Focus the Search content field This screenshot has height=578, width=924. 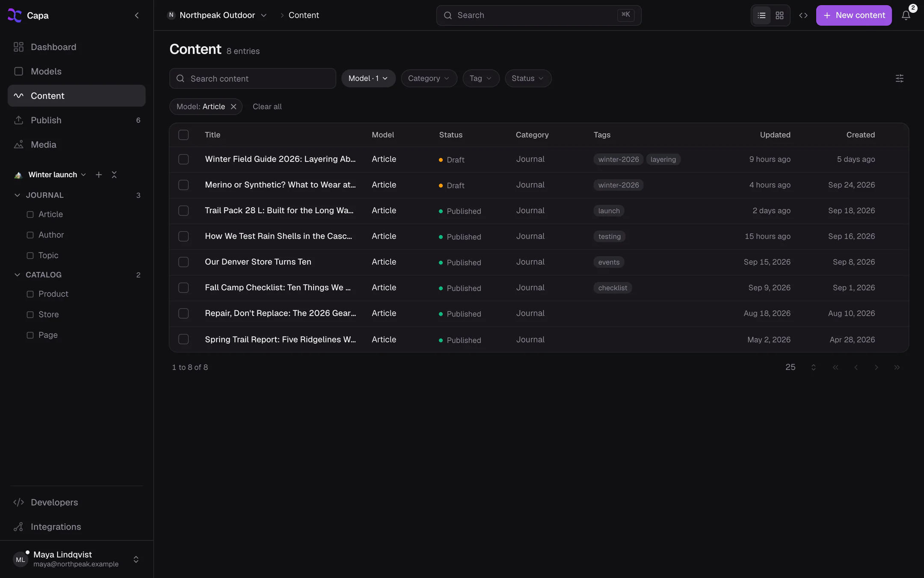252,78
